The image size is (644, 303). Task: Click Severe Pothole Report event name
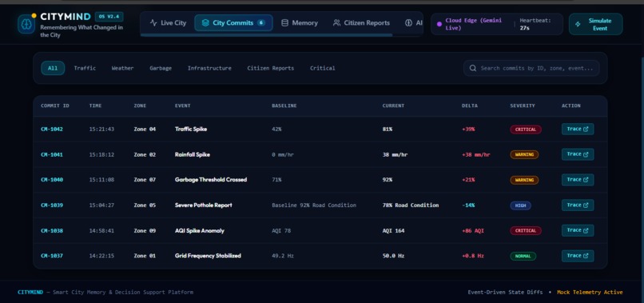[x=203, y=205]
